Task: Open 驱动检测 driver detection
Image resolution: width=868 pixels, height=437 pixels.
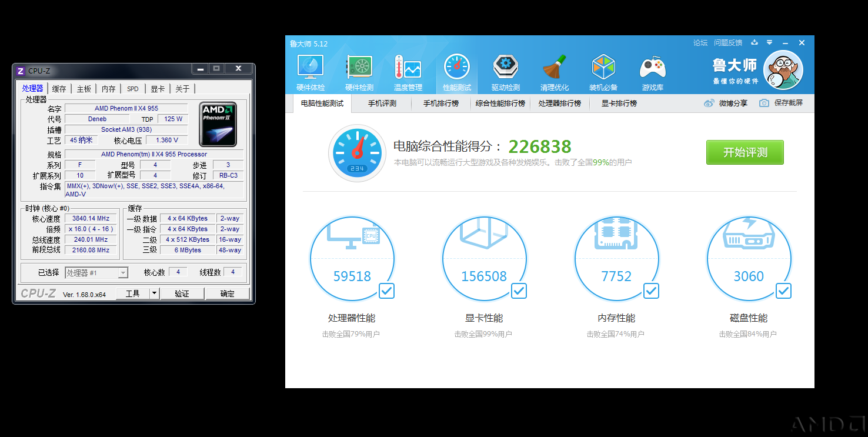Action: [506, 72]
